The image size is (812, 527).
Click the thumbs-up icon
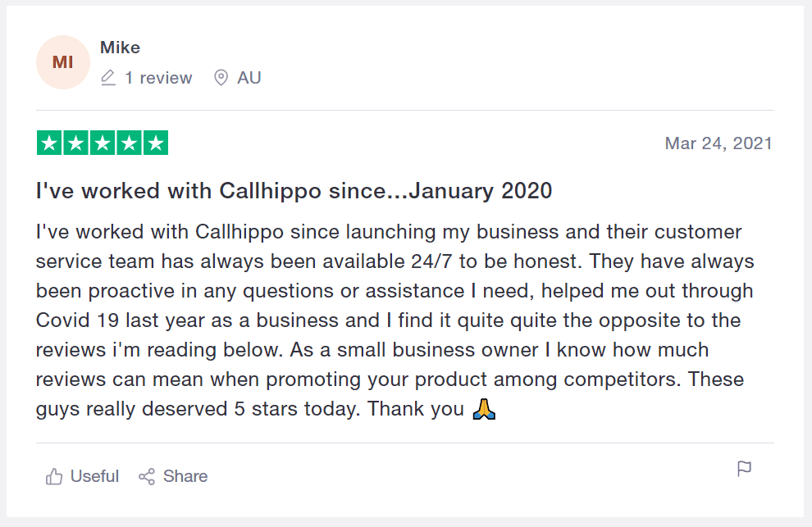54,476
